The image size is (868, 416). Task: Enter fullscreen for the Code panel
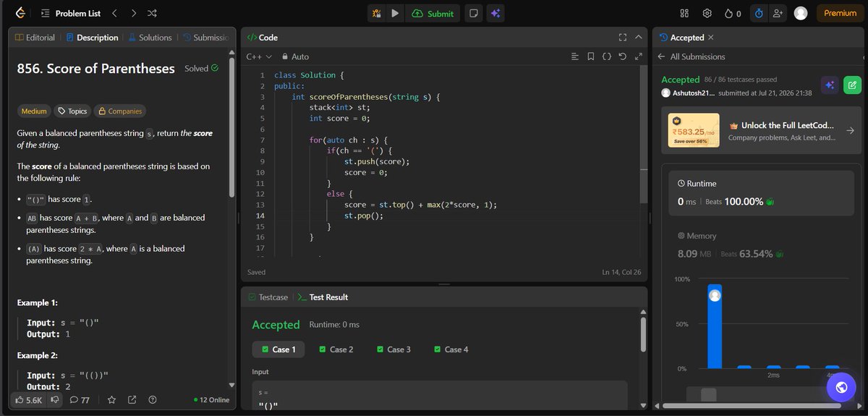(623, 38)
